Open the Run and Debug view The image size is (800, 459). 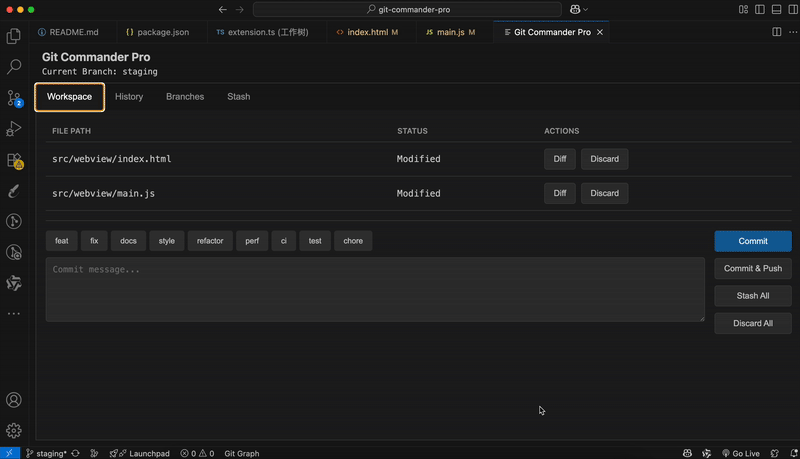[x=14, y=129]
